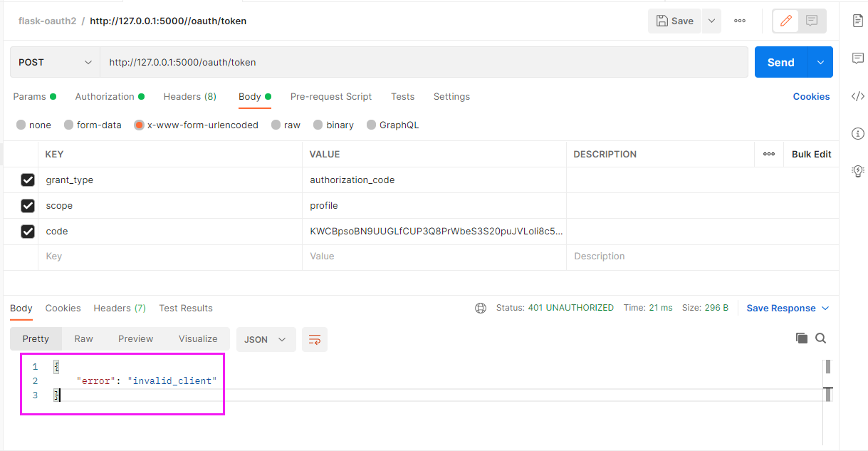Switch response view to Raw

point(84,338)
